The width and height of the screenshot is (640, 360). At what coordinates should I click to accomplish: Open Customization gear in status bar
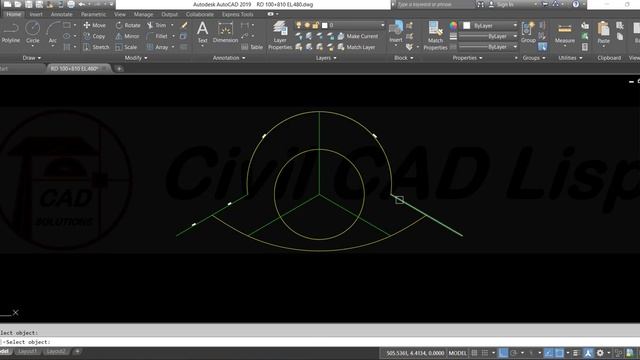coord(600,353)
